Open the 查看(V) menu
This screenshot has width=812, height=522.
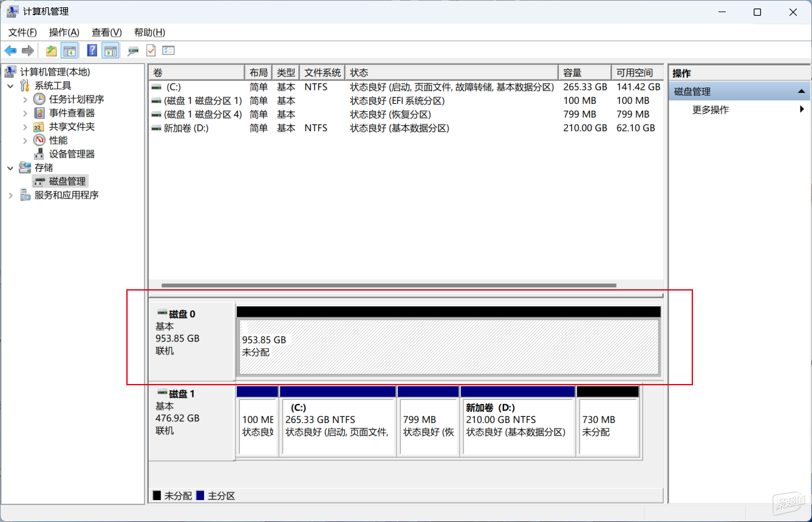point(106,32)
